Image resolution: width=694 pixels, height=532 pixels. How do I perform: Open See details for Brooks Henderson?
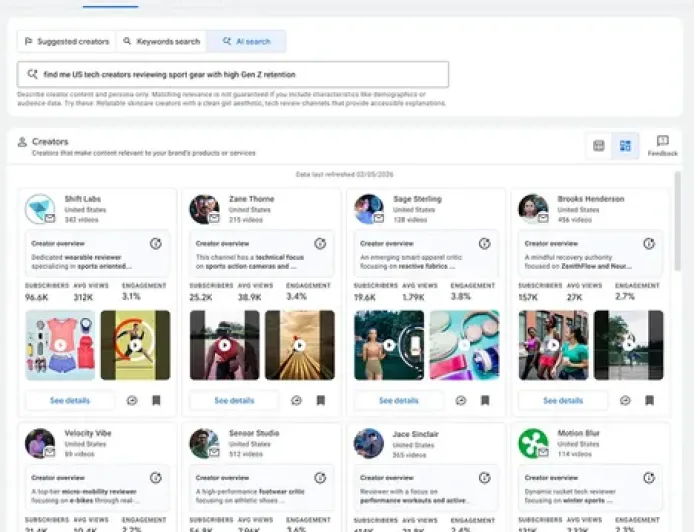pyautogui.click(x=563, y=401)
